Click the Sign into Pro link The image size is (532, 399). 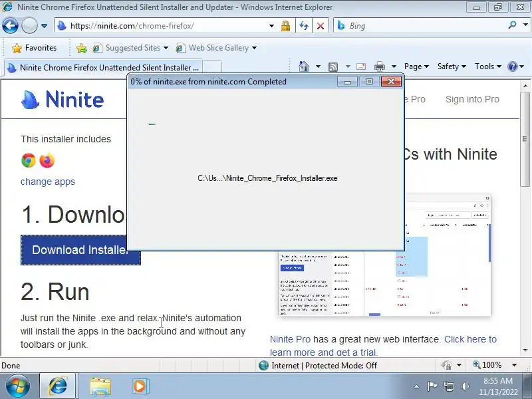coord(472,99)
